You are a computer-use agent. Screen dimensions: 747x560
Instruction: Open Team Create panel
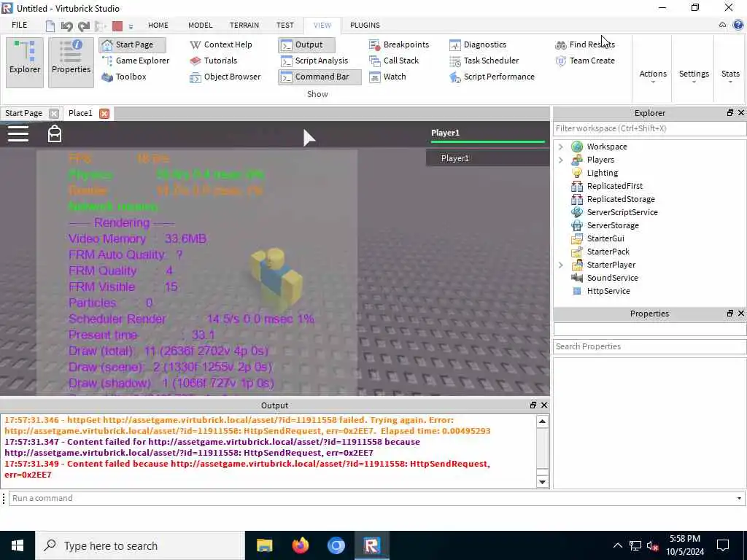pyautogui.click(x=585, y=61)
